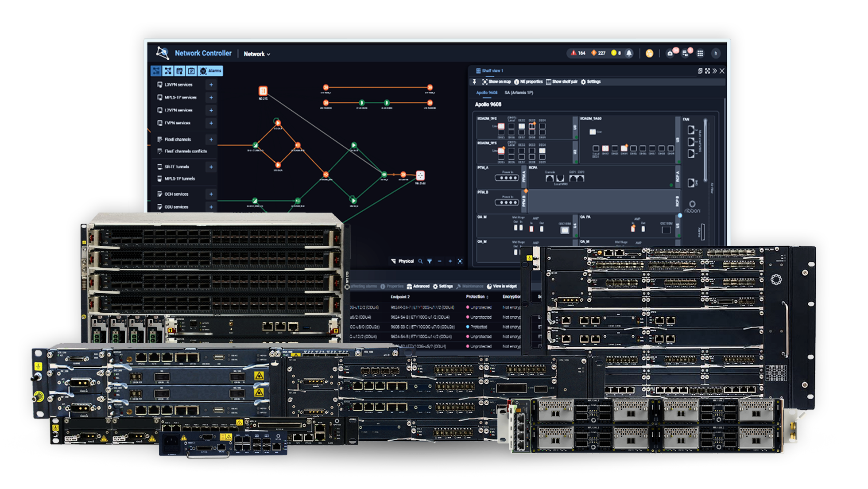Click the major alarms count 227
This screenshot has height=489, width=868.
point(598,53)
